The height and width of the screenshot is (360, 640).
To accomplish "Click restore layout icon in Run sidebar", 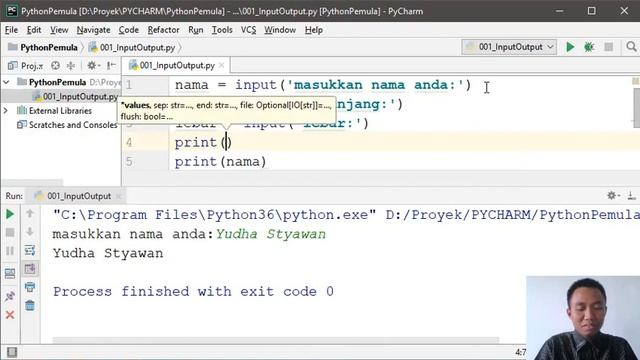I will [x=10, y=273].
